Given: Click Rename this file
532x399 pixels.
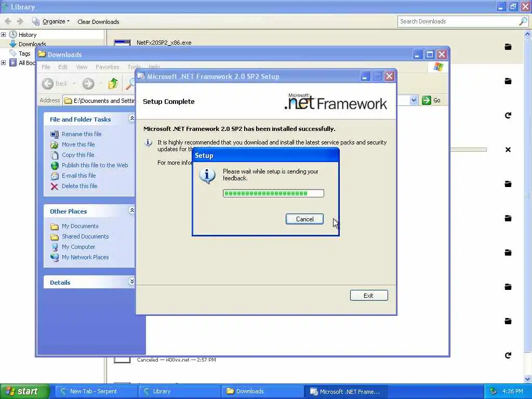Looking at the screenshot, I should (82, 134).
